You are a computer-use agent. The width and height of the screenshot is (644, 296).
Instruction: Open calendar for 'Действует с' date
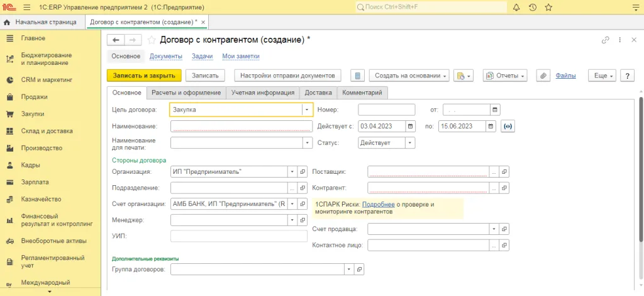pos(411,126)
